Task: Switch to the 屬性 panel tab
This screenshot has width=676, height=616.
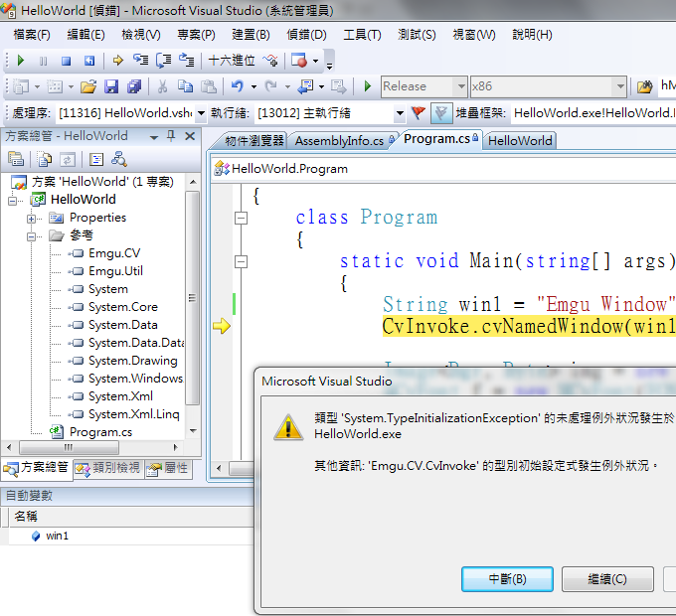Action: (168, 468)
